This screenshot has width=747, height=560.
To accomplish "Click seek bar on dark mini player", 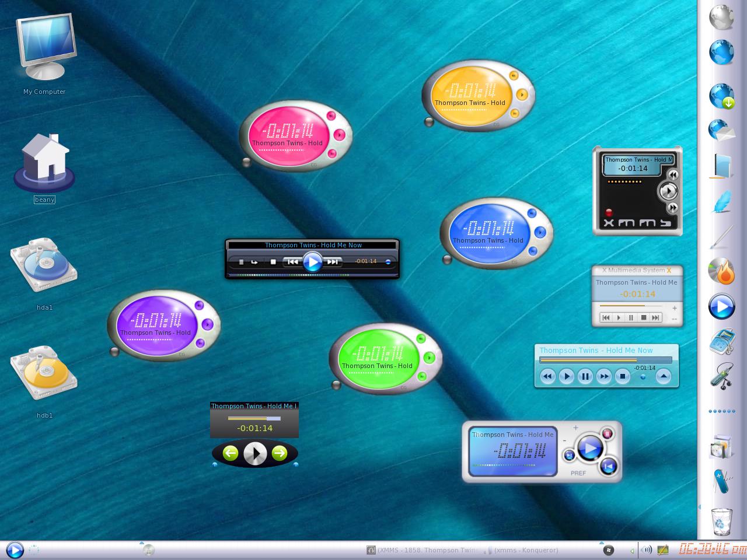I will 254,418.
